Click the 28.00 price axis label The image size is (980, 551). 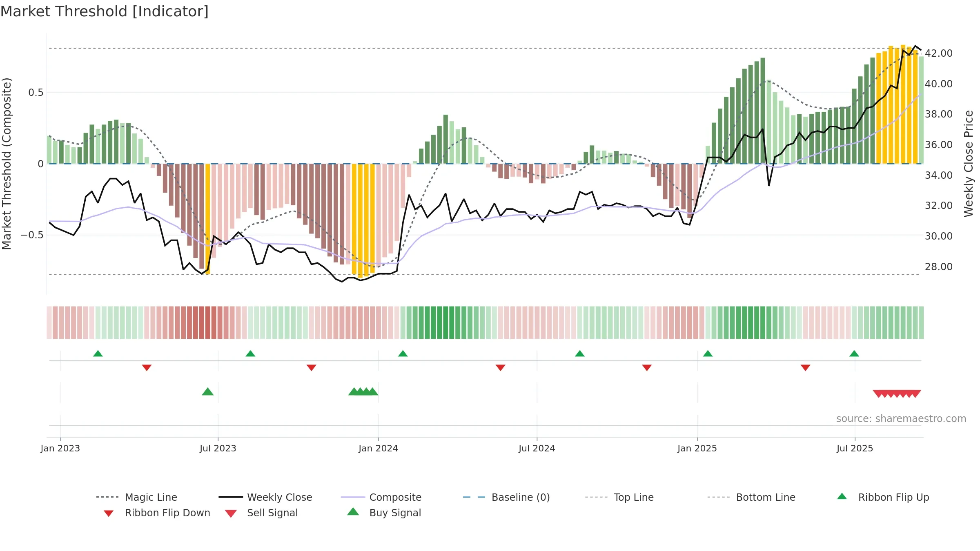[x=939, y=267]
